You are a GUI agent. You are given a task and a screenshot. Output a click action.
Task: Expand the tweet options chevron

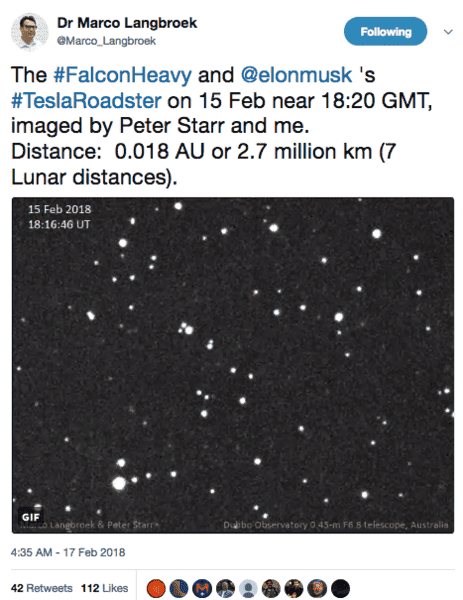(x=448, y=32)
